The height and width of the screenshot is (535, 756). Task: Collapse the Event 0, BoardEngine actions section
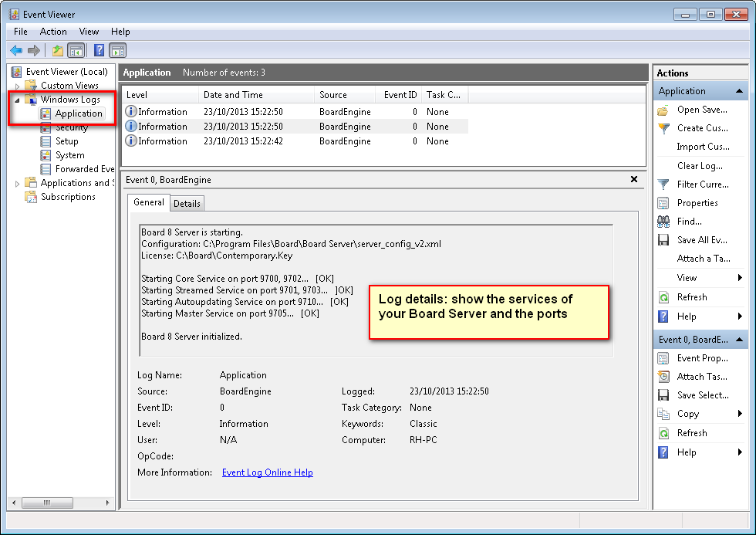coord(739,340)
